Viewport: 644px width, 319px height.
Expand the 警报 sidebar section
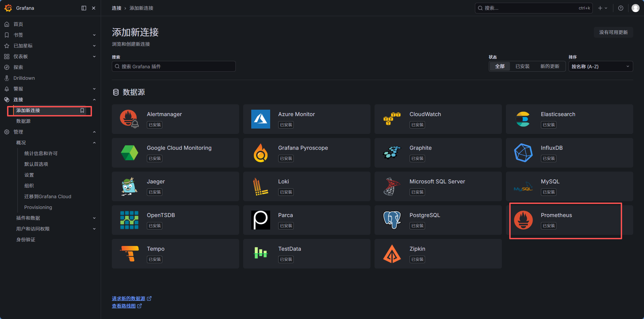[x=94, y=89]
